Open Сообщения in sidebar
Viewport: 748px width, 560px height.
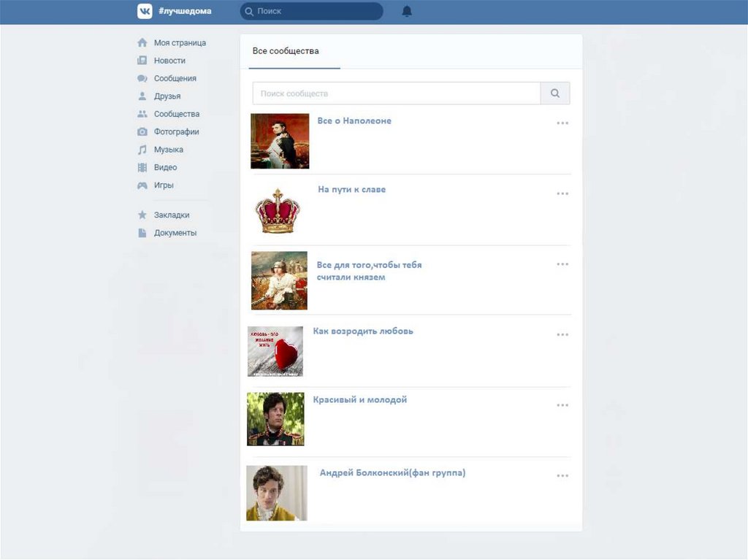(x=175, y=78)
